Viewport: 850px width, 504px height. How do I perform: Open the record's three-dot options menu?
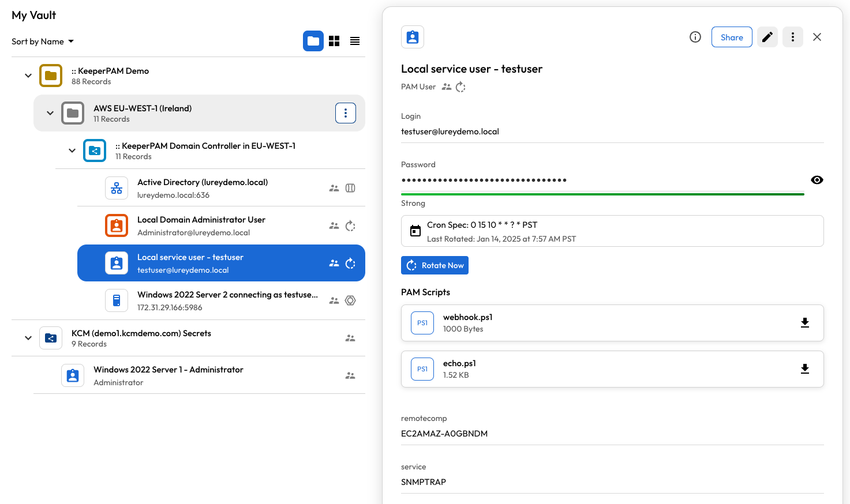pyautogui.click(x=792, y=37)
